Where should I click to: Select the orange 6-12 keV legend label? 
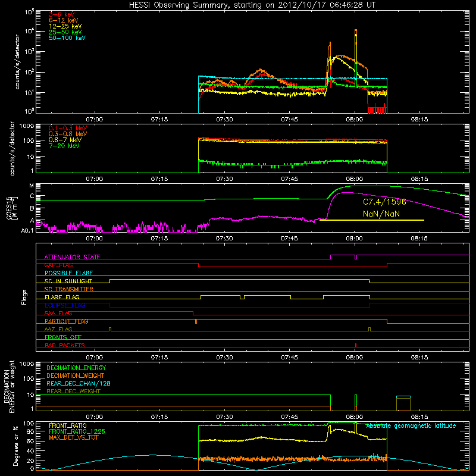point(64,20)
